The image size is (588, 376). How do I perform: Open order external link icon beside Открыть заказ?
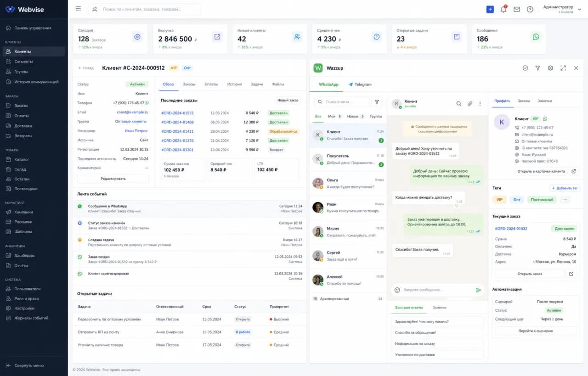point(571,274)
